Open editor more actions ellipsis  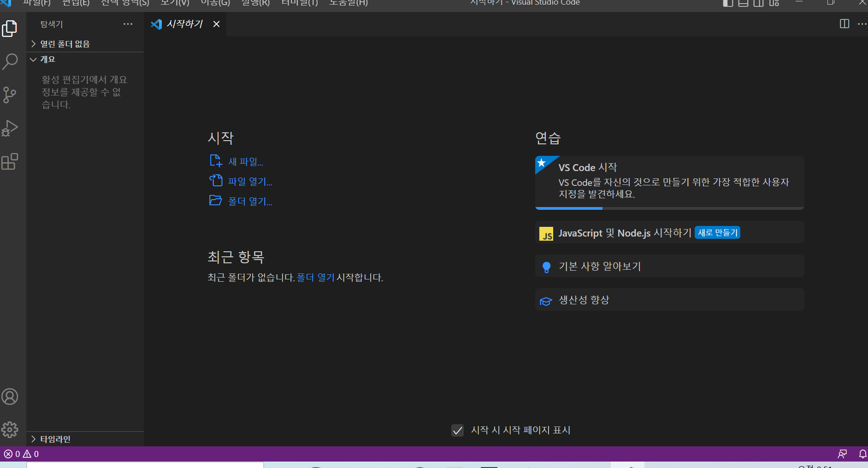coord(862,24)
